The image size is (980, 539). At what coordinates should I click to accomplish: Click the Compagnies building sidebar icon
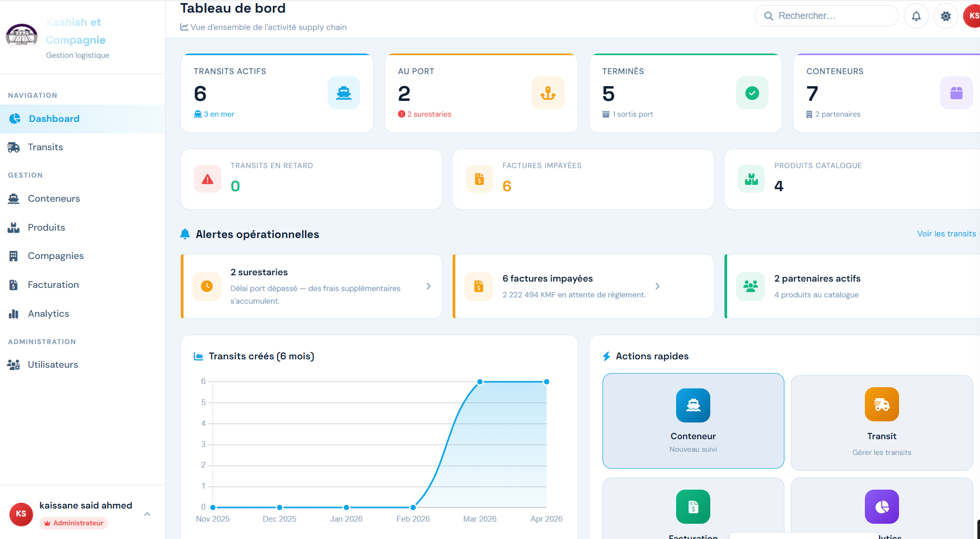point(14,256)
